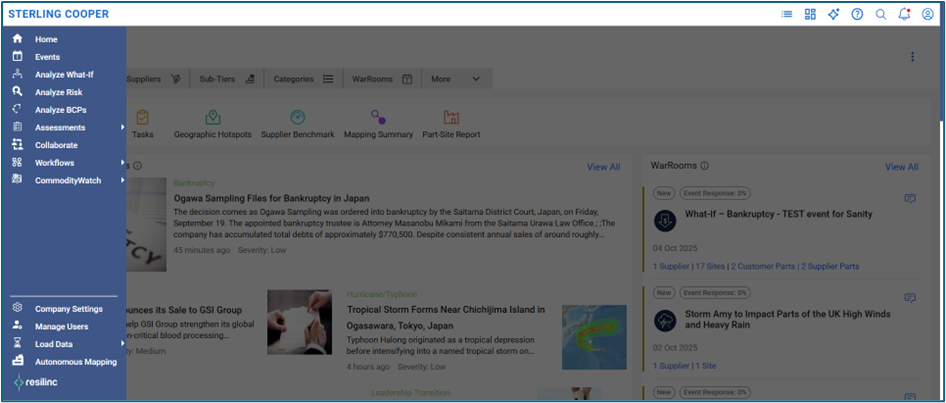Expand the Load Data submenu arrow

122,344
